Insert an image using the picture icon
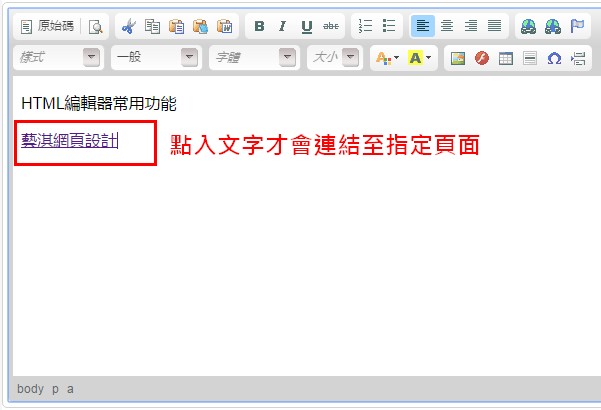The image size is (601, 410). (458, 58)
